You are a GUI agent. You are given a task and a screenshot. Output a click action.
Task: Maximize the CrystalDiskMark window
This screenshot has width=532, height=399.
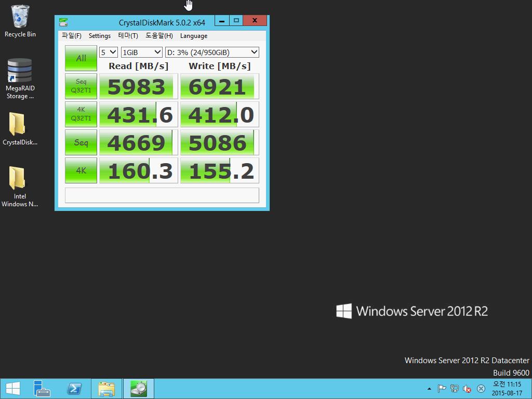click(x=236, y=21)
